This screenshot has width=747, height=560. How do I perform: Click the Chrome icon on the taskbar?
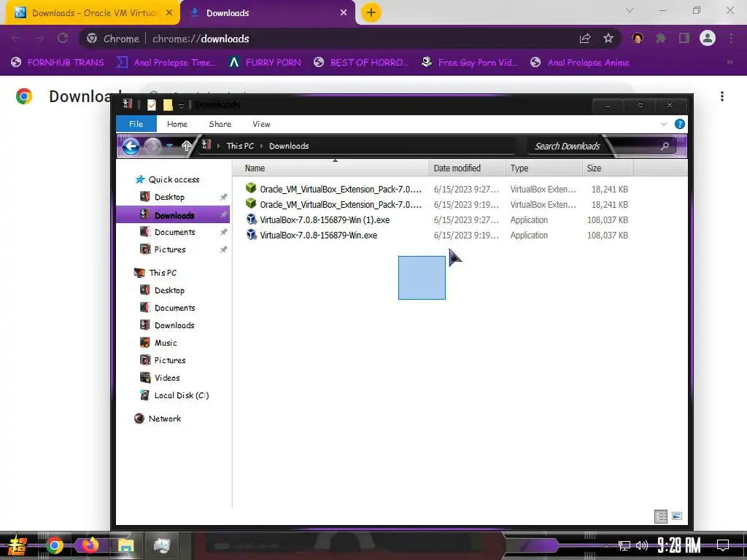54,545
